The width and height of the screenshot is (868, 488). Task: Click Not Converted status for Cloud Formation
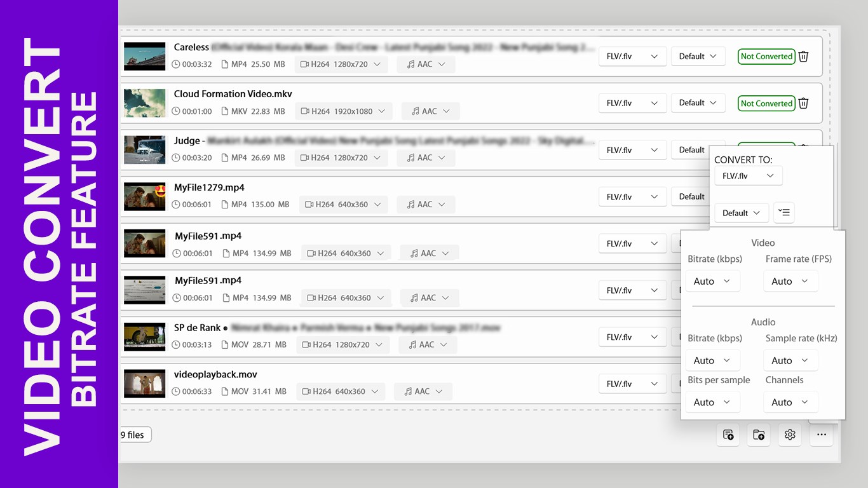click(x=766, y=104)
